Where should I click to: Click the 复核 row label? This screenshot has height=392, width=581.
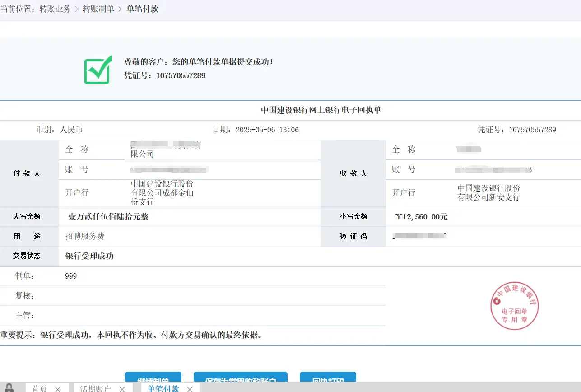pyautogui.click(x=25, y=296)
